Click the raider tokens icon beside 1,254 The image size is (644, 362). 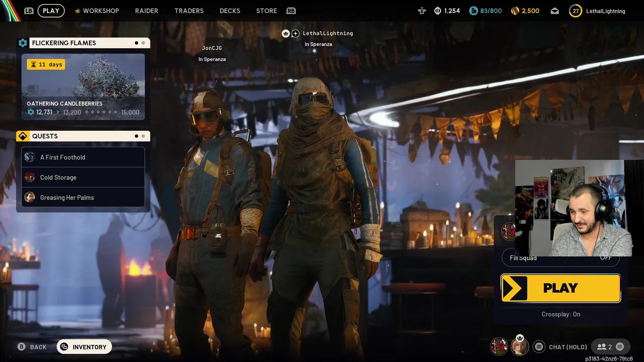(x=422, y=11)
